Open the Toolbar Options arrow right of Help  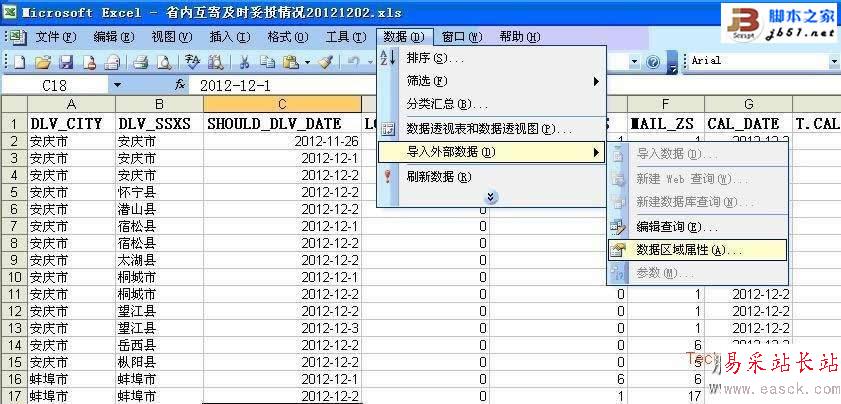tap(673, 62)
